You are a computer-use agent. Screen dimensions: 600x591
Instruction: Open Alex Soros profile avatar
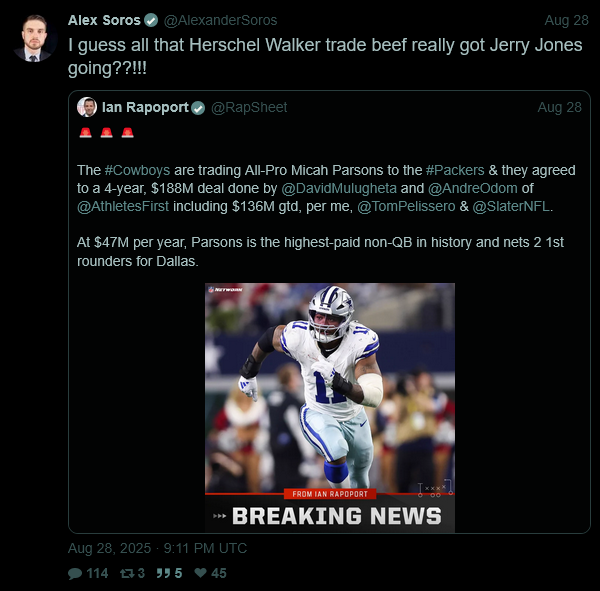coord(35,38)
